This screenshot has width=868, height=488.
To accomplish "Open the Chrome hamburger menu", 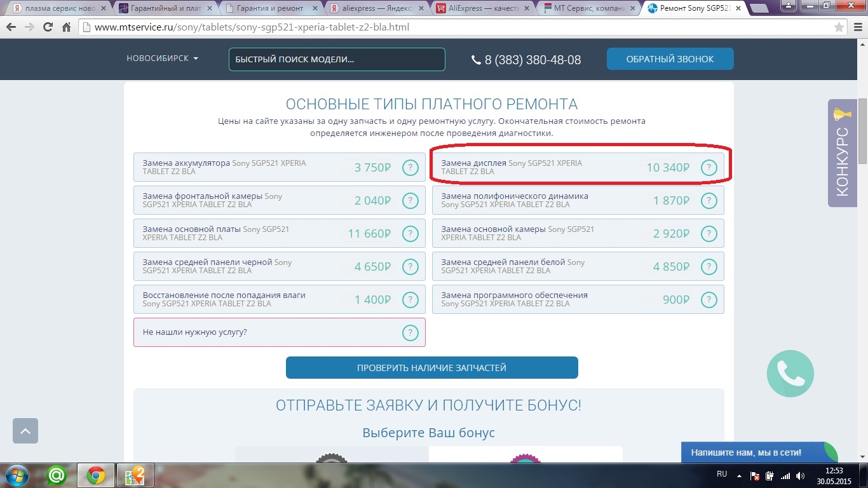I will tap(857, 27).
